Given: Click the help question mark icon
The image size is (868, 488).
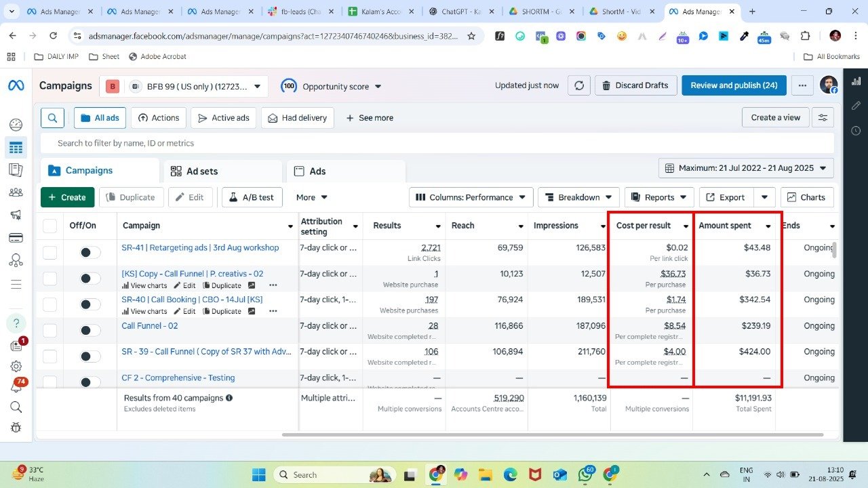Looking at the screenshot, I should pos(16,323).
